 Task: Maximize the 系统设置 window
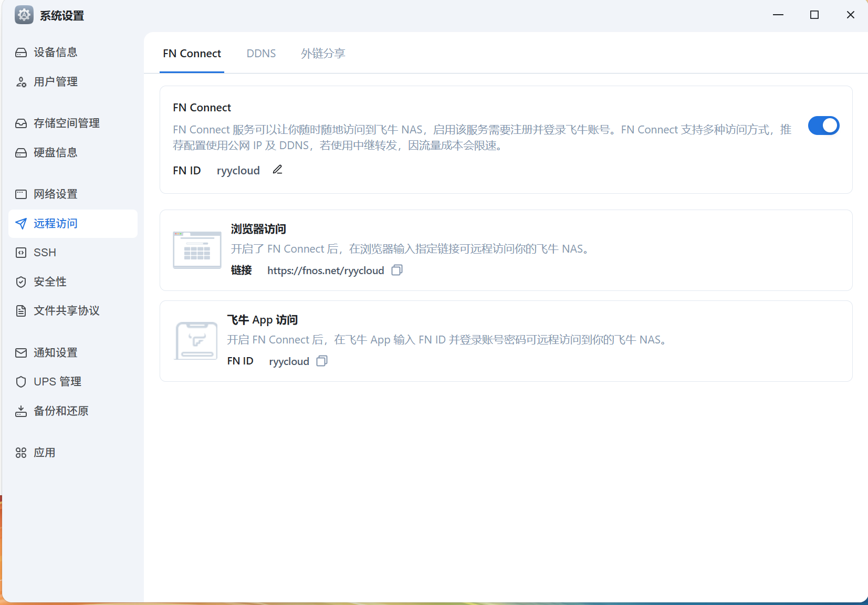coord(814,15)
